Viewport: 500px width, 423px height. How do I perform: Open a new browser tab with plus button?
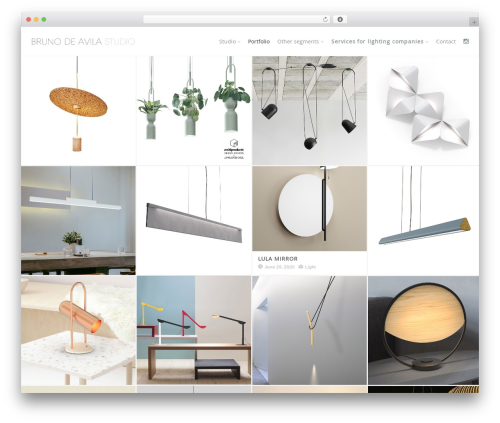[x=474, y=22]
